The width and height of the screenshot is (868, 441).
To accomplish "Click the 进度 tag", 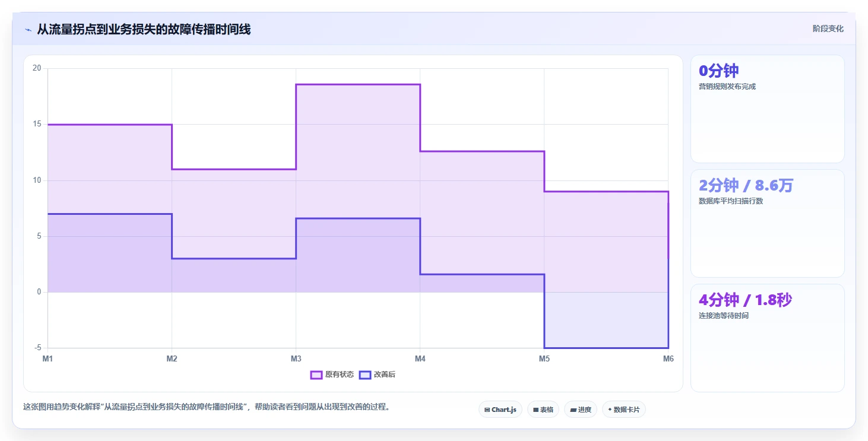I will coord(581,410).
